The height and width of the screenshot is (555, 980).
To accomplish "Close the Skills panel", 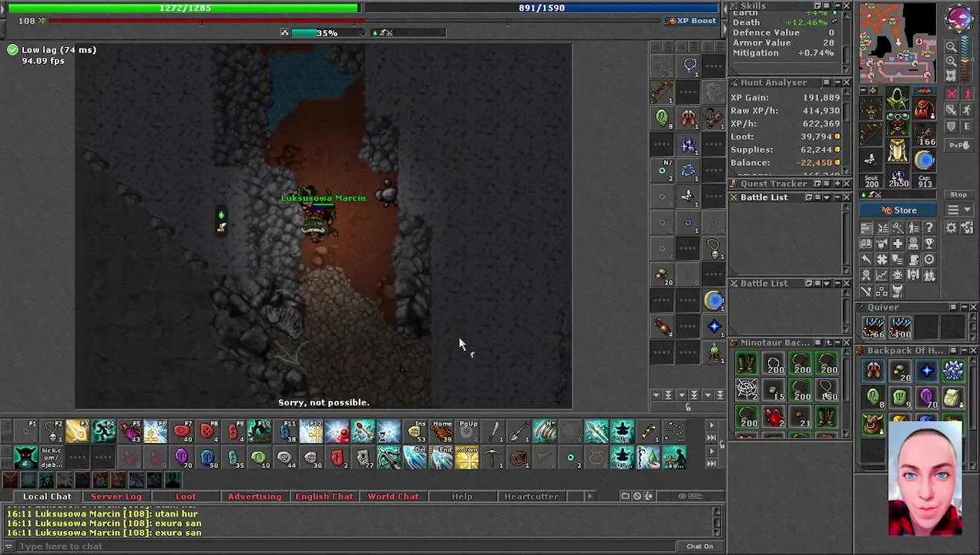I will coord(846,5).
